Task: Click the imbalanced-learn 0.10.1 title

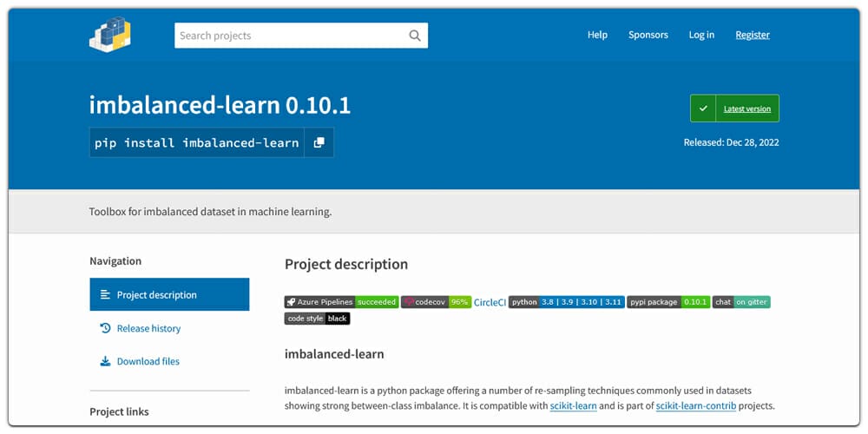Action: coord(220,105)
